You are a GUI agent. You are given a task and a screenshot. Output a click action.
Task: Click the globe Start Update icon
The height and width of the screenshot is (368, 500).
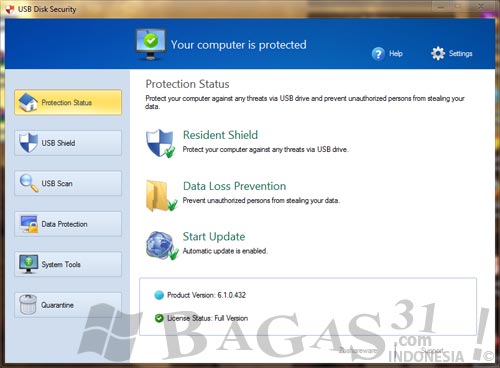coord(162,246)
